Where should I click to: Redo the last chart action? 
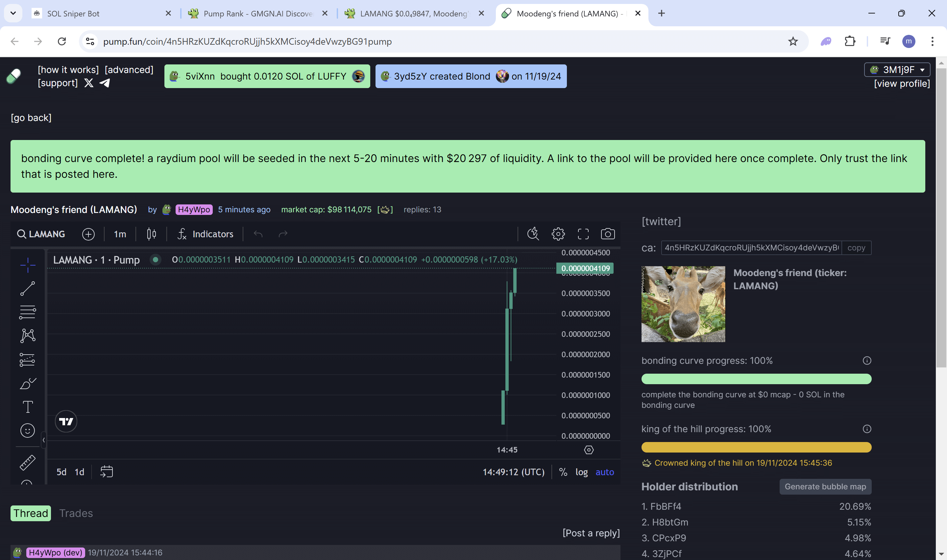point(283,234)
